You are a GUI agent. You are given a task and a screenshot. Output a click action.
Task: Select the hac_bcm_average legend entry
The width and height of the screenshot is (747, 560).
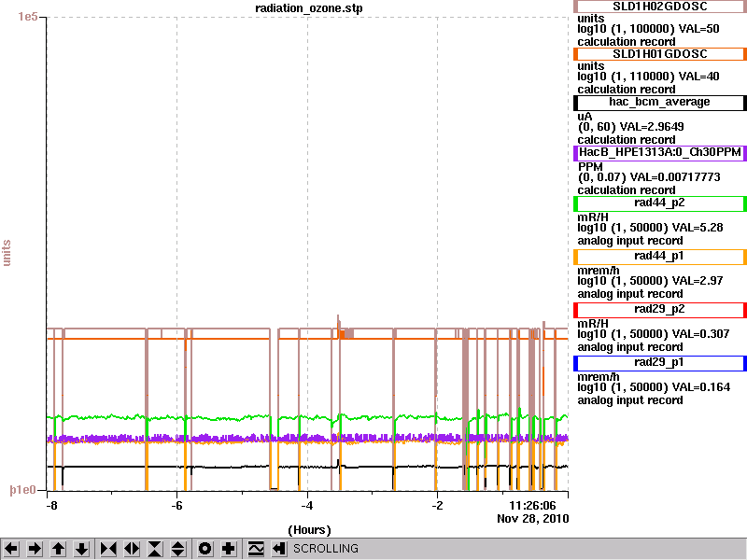point(660,103)
